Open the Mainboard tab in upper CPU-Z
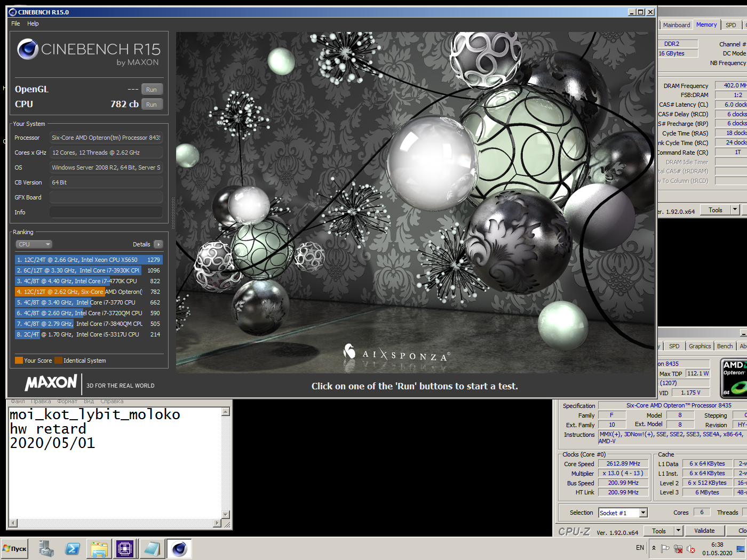 point(676,25)
